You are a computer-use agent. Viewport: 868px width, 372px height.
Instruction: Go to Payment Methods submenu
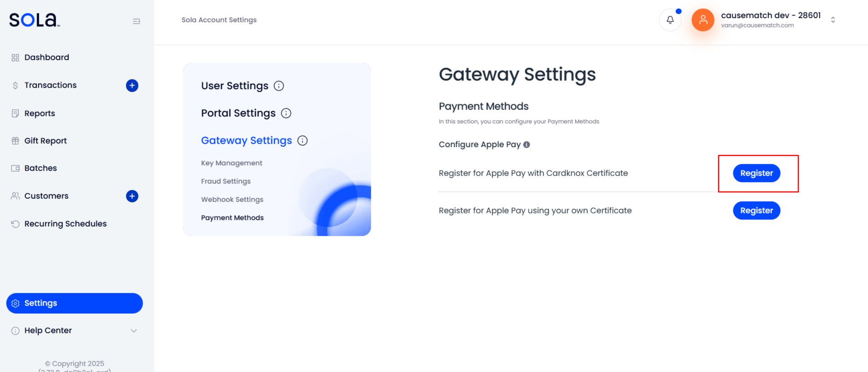pyautogui.click(x=232, y=218)
